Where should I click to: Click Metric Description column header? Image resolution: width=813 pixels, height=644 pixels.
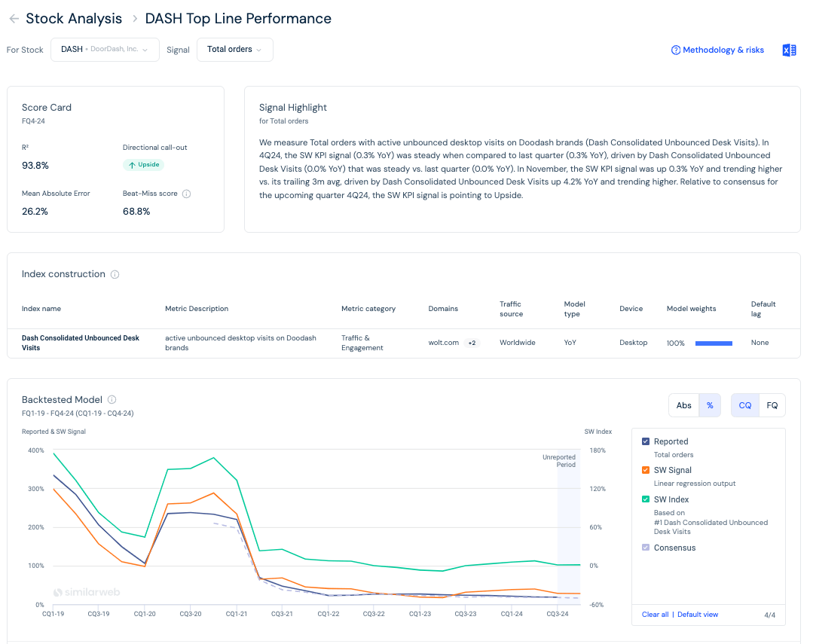197,309
